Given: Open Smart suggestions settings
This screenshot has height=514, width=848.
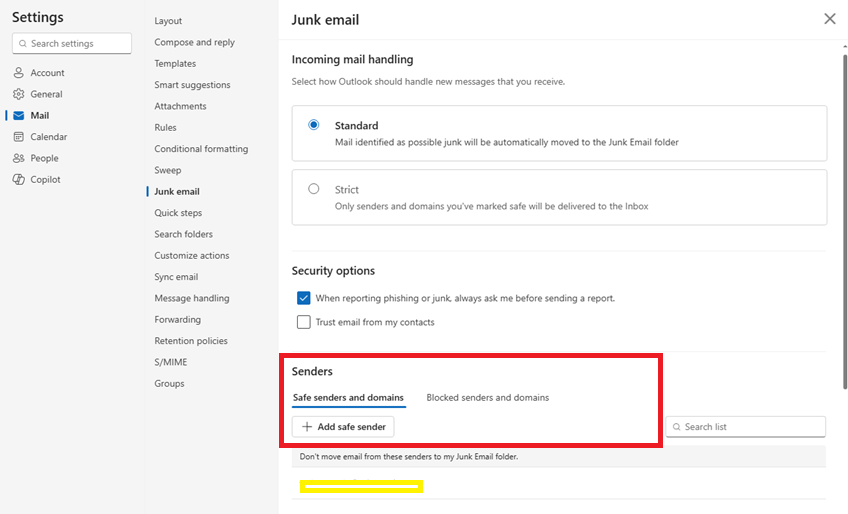Looking at the screenshot, I should 192,85.
